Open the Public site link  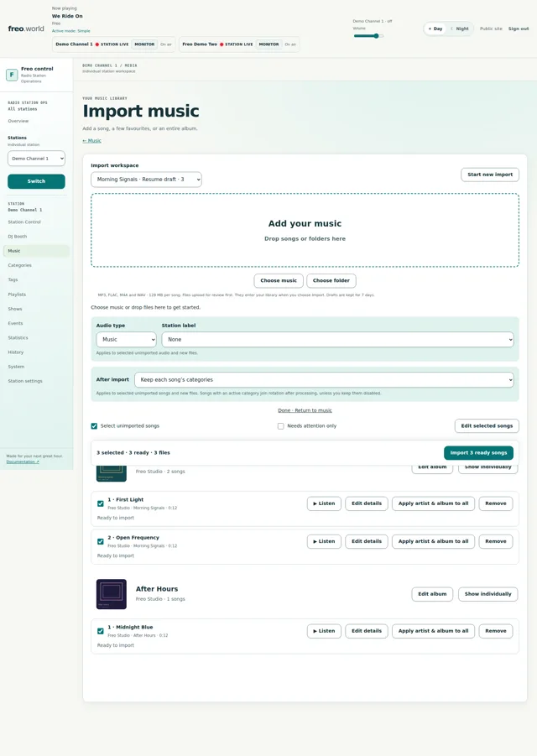(491, 29)
